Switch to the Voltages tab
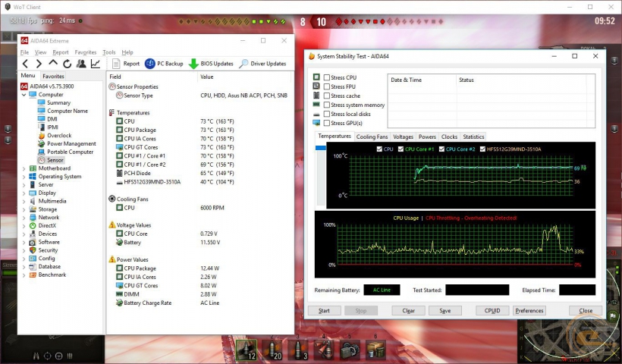This screenshot has height=364, width=622. coord(403,136)
